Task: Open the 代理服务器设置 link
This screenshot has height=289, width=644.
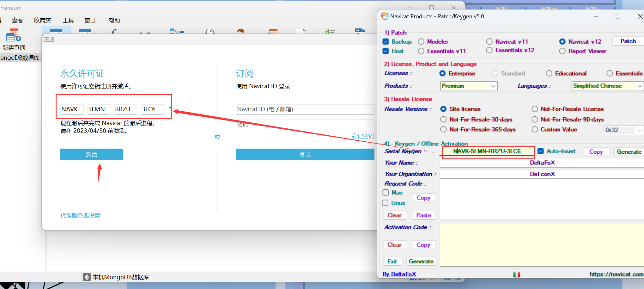Action: (x=80, y=216)
